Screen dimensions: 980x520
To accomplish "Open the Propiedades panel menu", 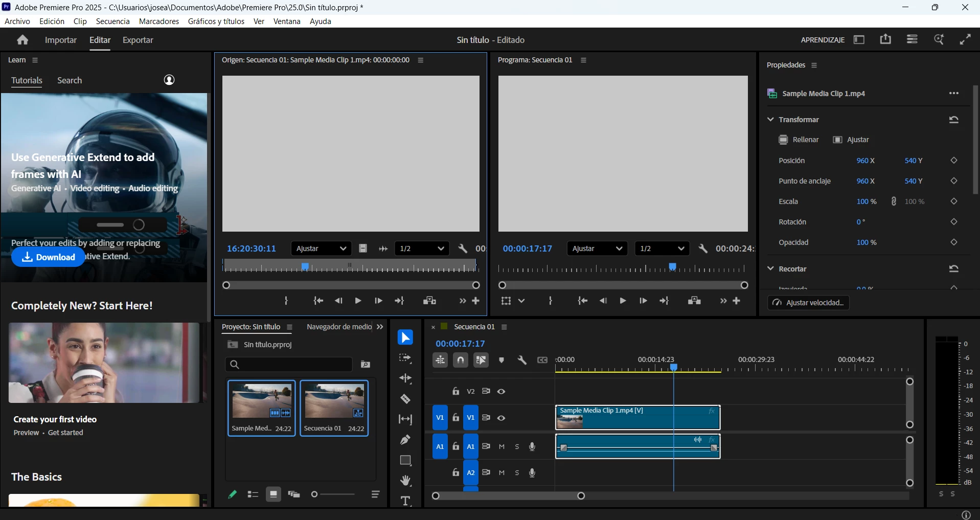I will tap(814, 65).
